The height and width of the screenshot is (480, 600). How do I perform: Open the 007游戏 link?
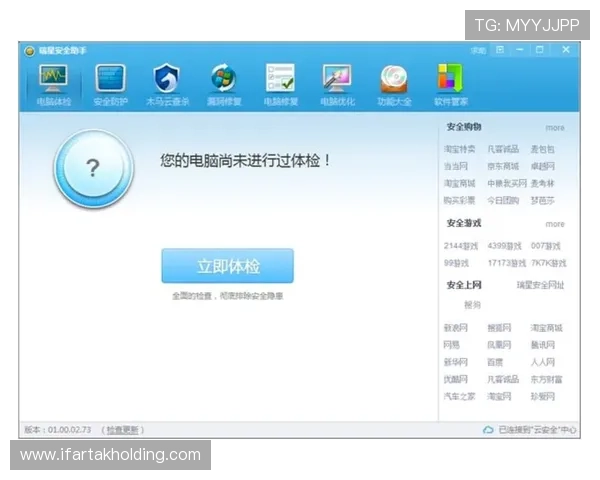tap(546, 246)
